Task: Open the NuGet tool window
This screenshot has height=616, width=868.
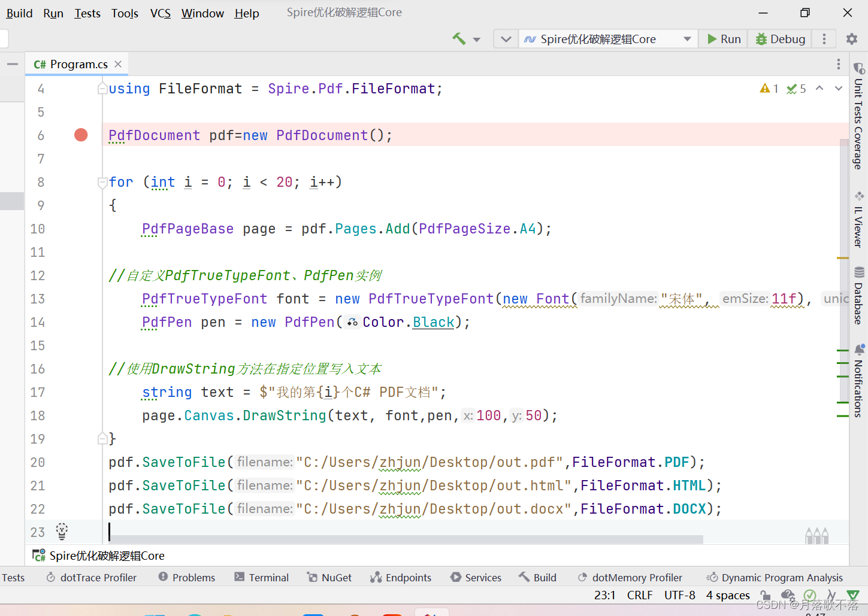Action: coord(329,577)
